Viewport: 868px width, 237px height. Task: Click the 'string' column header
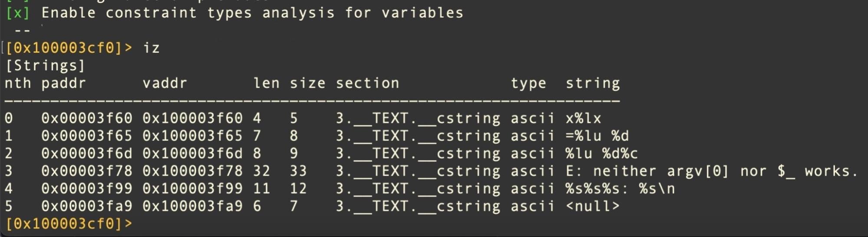click(592, 83)
